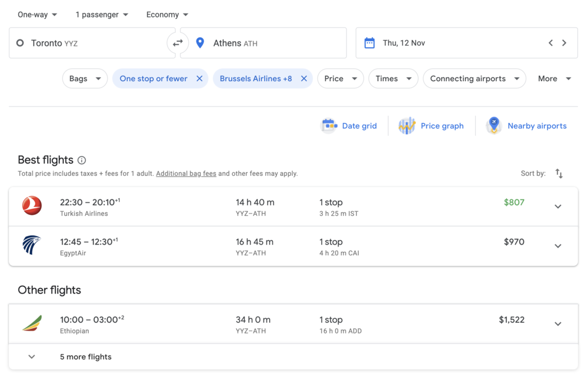This screenshot has width=588, height=380.
Task: Open the One-way trip type dropdown
Action: pos(38,15)
